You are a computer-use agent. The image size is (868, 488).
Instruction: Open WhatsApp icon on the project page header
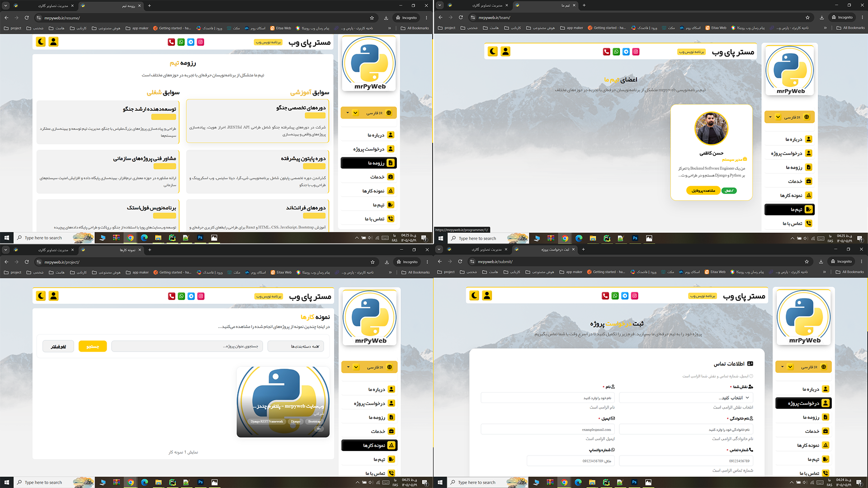pos(181,296)
